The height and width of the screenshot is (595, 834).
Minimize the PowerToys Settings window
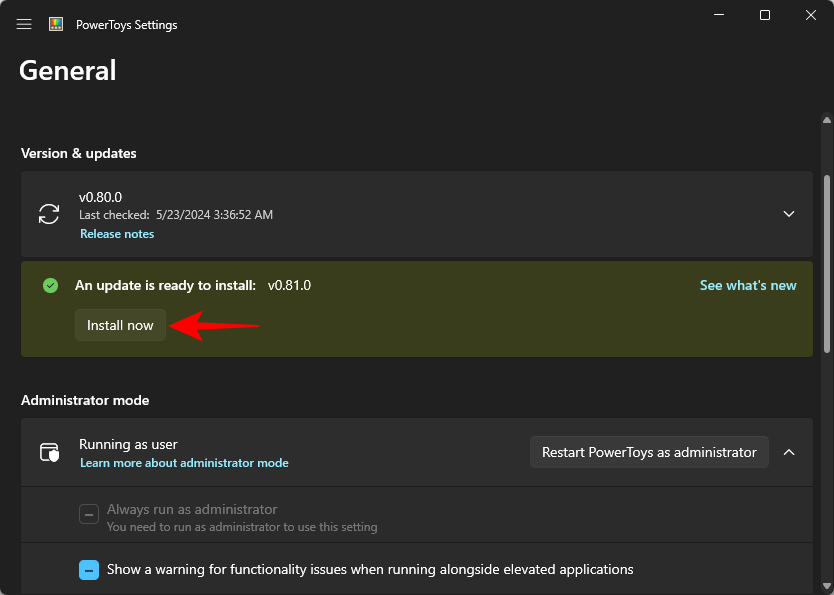pos(719,15)
